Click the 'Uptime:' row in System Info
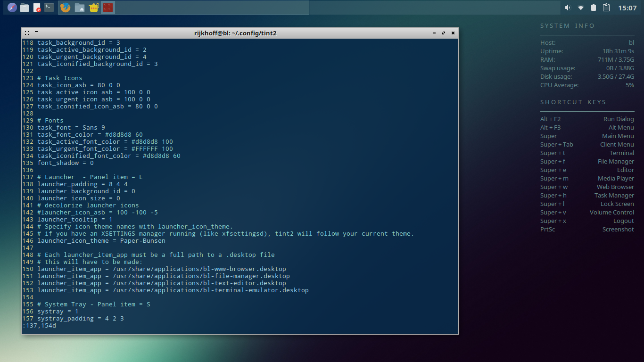 (x=587, y=51)
